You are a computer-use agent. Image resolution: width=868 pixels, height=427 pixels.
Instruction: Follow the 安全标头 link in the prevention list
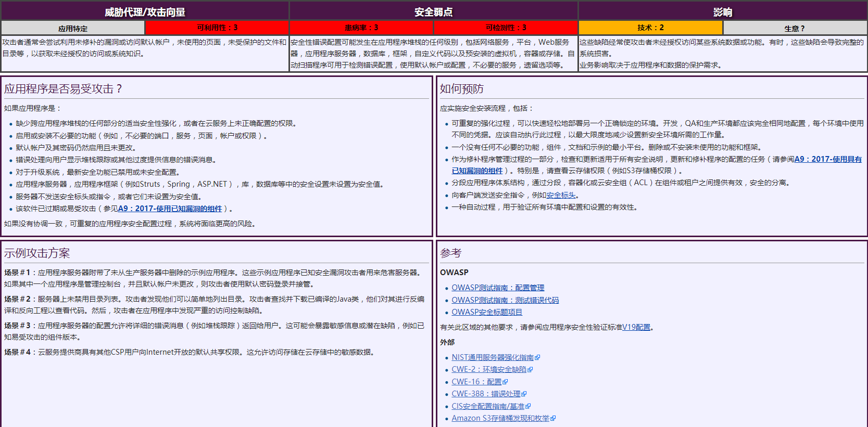click(x=561, y=195)
